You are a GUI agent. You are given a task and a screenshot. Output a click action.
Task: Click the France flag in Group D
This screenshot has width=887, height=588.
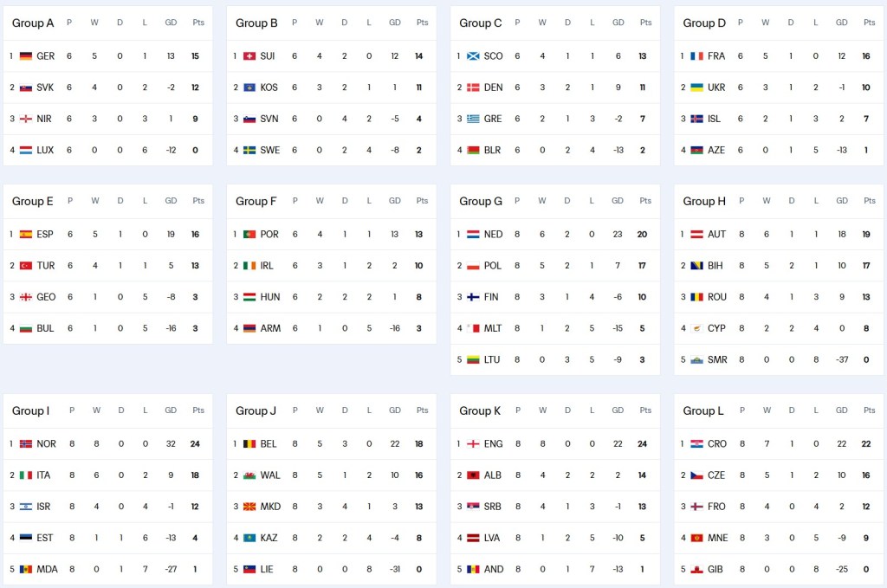tap(696, 56)
